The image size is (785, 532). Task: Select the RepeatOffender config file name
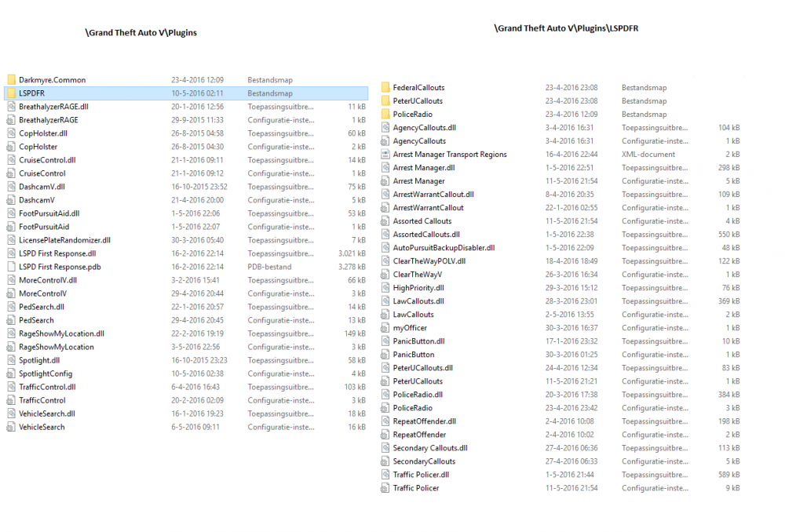click(x=419, y=435)
